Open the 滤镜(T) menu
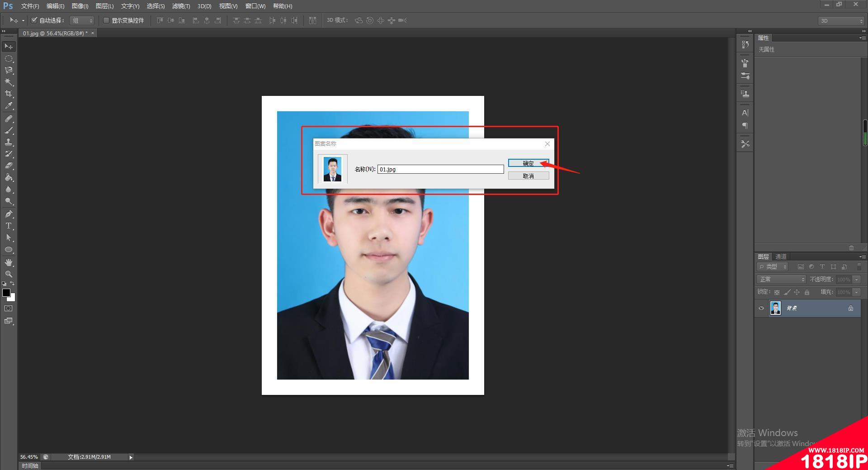The width and height of the screenshot is (868, 470). [x=181, y=6]
